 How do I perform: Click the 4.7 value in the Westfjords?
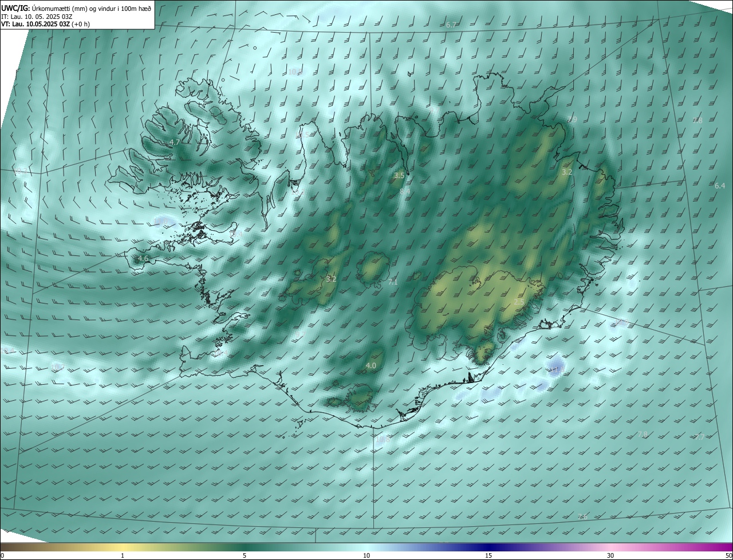click(x=175, y=142)
